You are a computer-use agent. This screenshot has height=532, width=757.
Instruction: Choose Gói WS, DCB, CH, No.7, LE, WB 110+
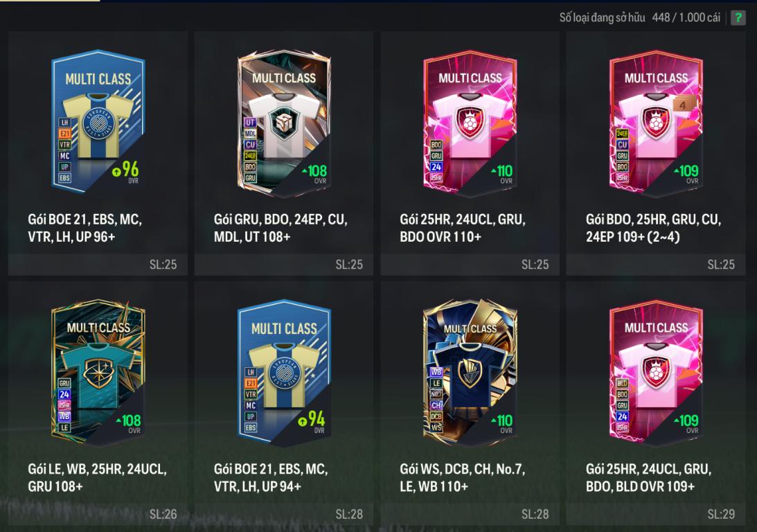click(463, 477)
